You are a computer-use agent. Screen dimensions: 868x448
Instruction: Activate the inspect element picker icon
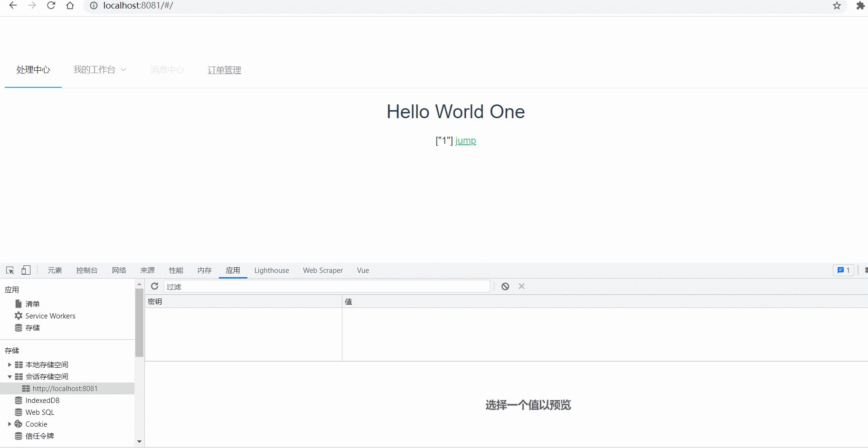click(10, 271)
